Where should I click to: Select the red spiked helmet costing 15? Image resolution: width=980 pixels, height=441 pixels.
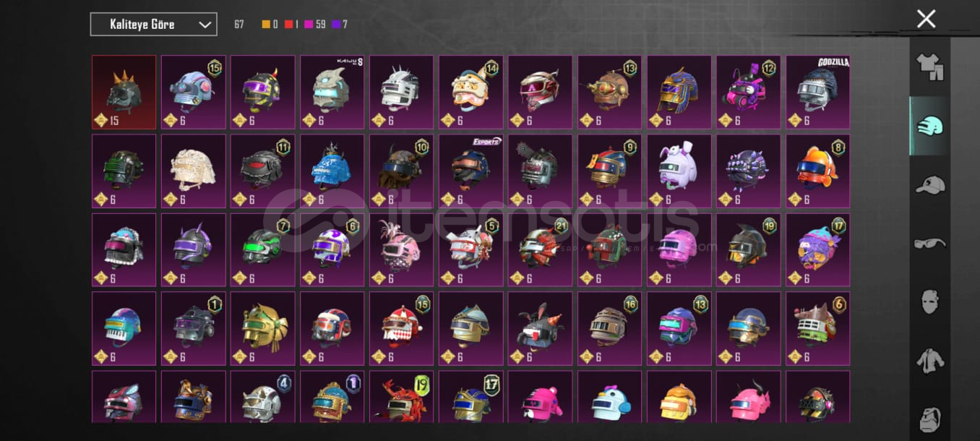pos(124,92)
